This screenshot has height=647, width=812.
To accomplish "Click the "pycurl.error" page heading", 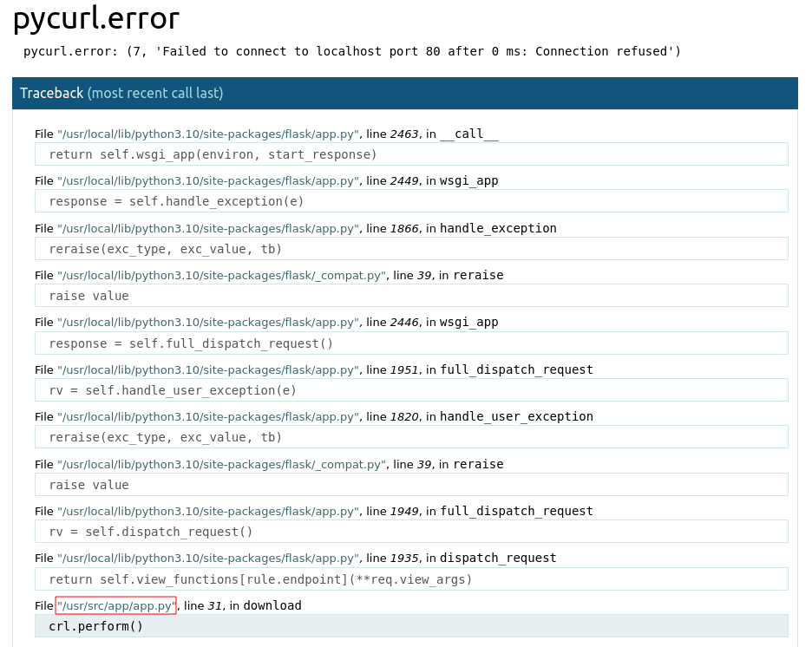I will 96,18.
